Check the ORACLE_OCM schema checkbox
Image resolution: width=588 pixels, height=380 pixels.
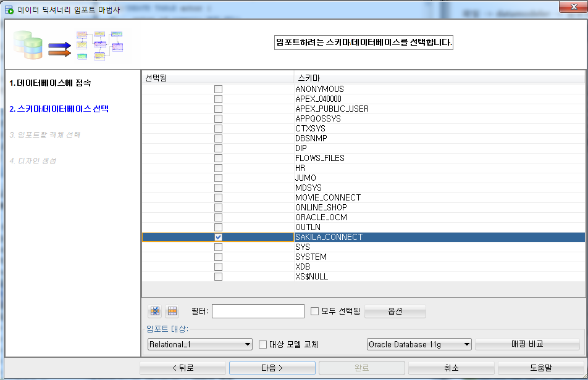[218, 218]
